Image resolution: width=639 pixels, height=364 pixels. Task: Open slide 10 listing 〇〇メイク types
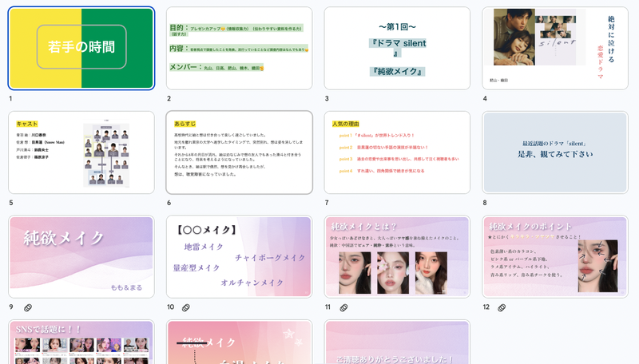(239, 257)
